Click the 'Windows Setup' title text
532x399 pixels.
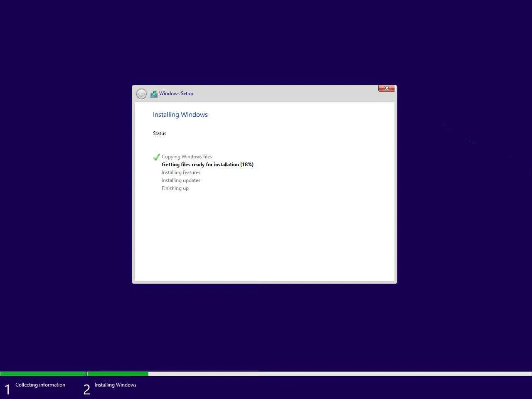point(176,94)
